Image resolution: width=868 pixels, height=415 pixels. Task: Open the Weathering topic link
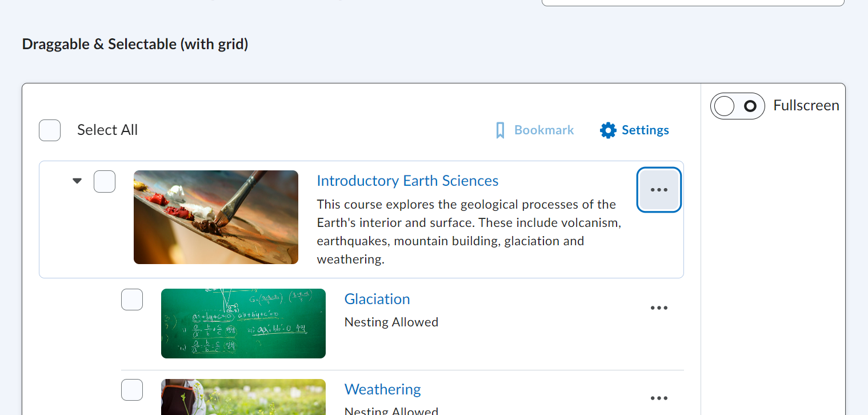(382, 389)
